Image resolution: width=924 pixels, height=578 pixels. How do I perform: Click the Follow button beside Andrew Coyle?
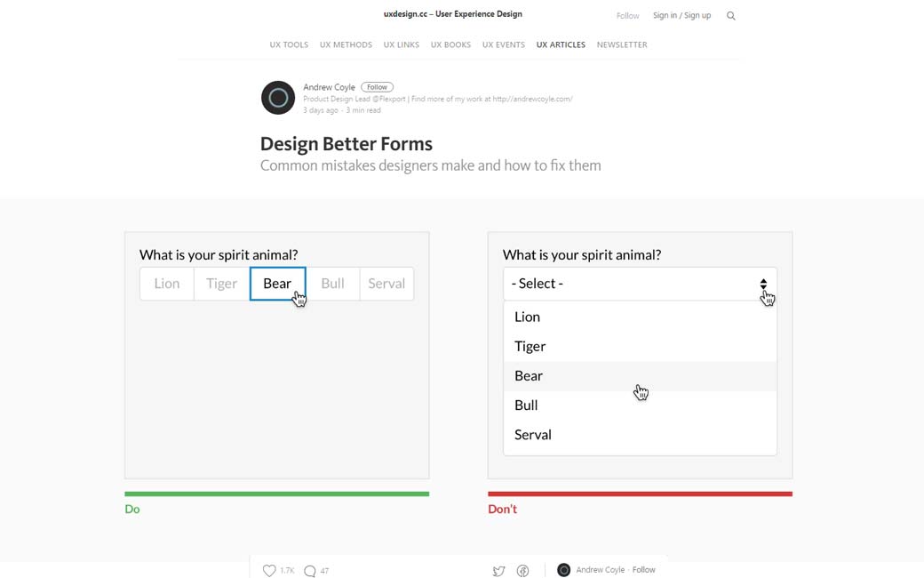[x=377, y=87]
